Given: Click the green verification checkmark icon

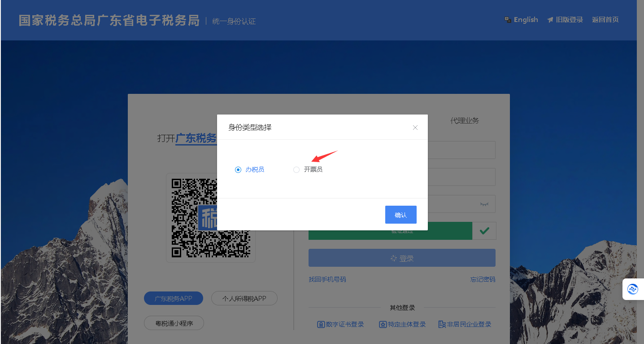Looking at the screenshot, I should click(x=484, y=231).
